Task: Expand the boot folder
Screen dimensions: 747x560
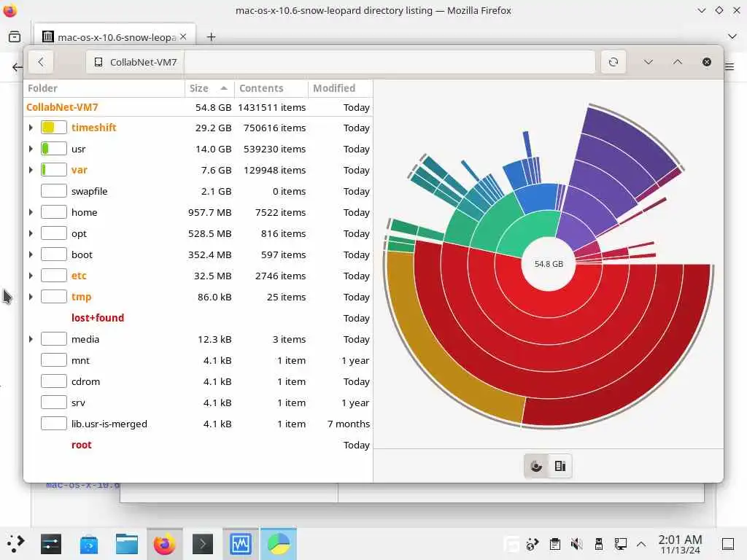Action: (31, 254)
